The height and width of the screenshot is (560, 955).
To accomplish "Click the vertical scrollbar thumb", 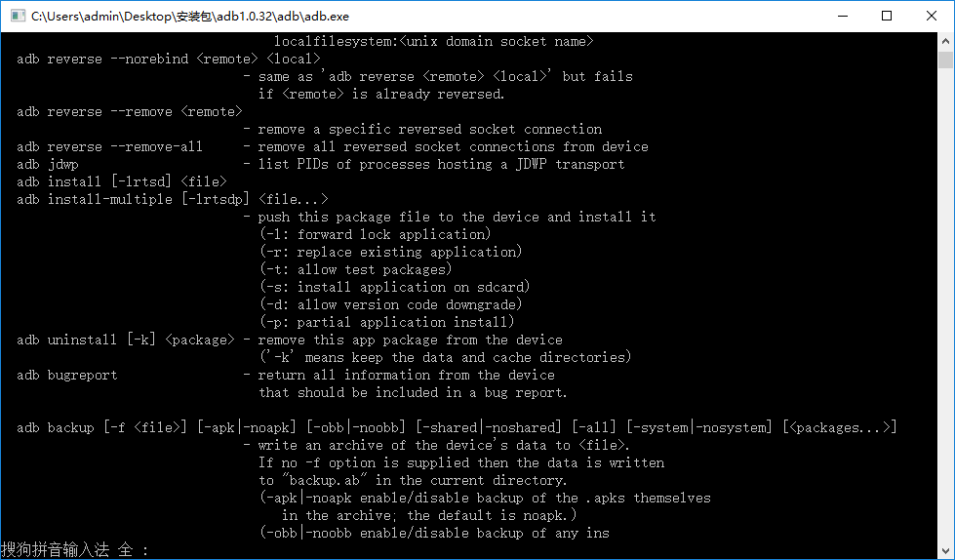I will point(945,60).
